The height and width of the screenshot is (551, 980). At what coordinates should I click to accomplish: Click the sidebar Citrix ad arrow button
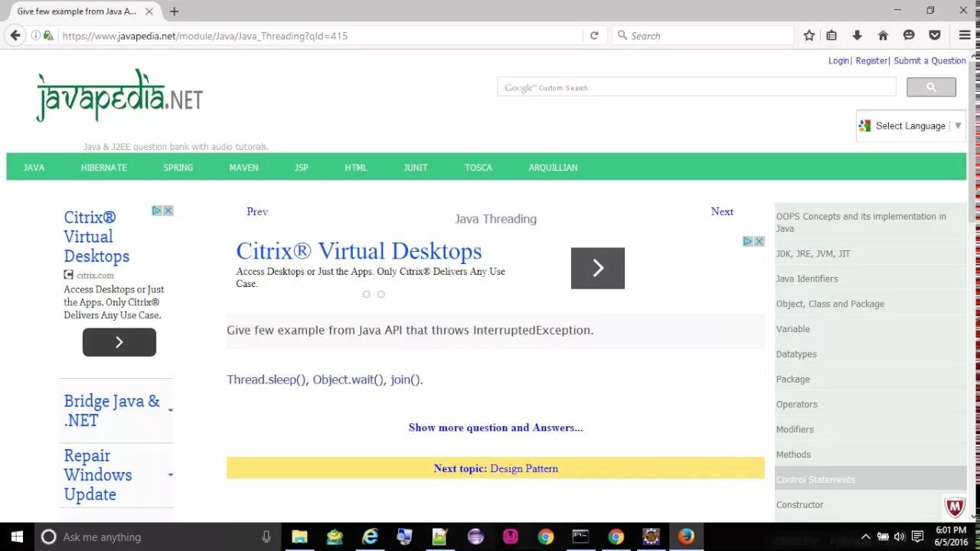click(x=119, y=342)
